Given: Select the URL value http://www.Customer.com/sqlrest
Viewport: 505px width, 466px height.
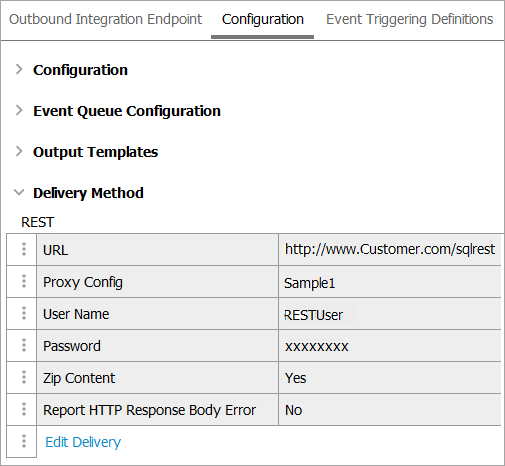Looking at the screenshot, I should (390, 249).
